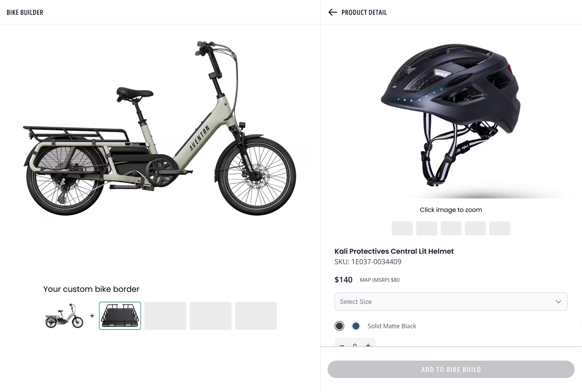Image resolution: width=582 pixels, height=392 pixels.
Task: Select the second helmet gallery thumbnail
Action: [x=426, y=228]
